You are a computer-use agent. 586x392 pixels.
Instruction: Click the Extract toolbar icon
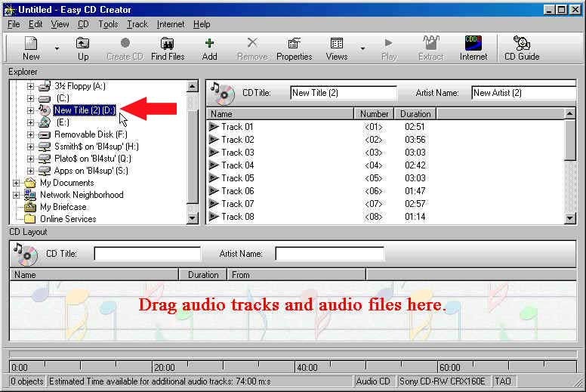pyautogui.click(x=431, y=48)
